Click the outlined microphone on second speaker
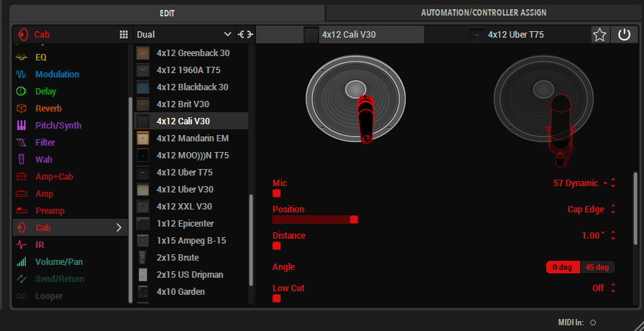Image resolution: width=644 pixels, height=331 pixels. (560, 131)
